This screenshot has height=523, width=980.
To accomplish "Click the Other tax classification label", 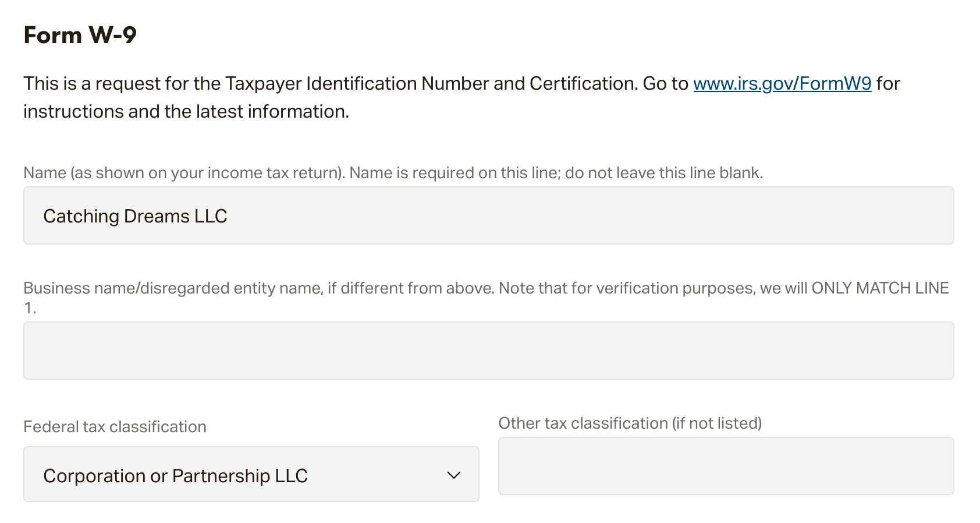I will (x=630, y=423).
